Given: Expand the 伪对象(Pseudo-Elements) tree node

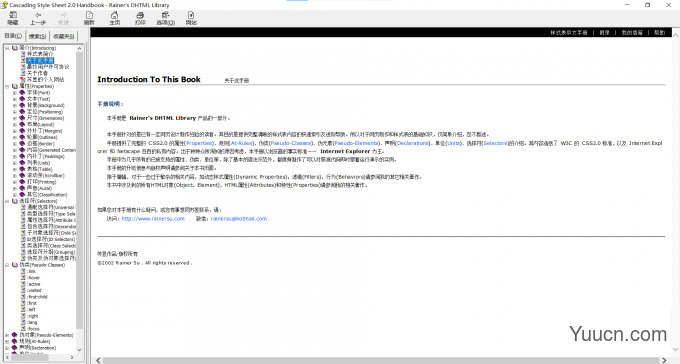Looking at the screenshot, I should click(x=7, y=335).
